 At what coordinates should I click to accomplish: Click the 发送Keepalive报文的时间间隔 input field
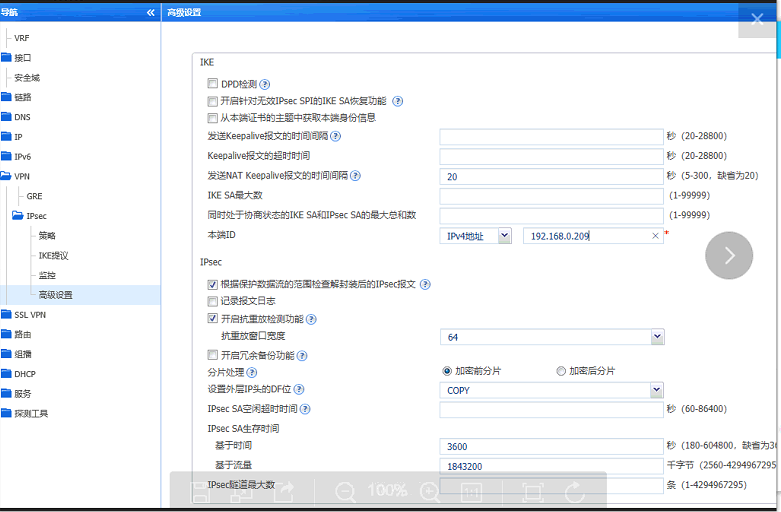point(551,136)
